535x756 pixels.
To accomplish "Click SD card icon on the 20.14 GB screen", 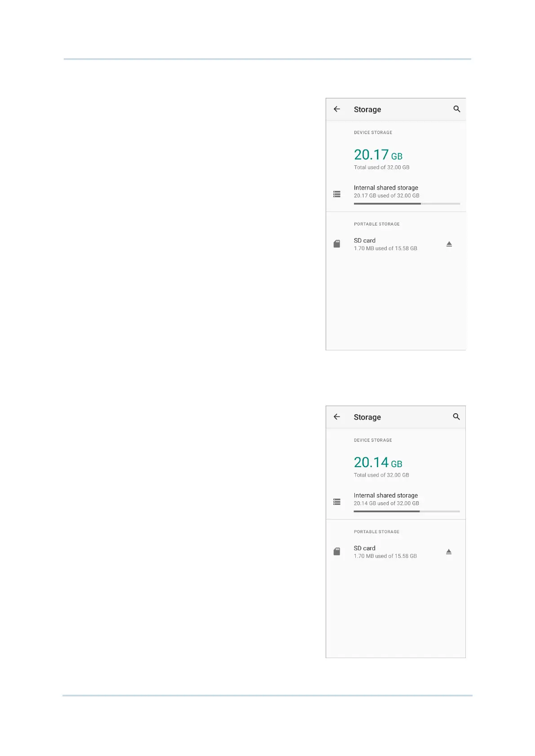I will pos(337,552).
